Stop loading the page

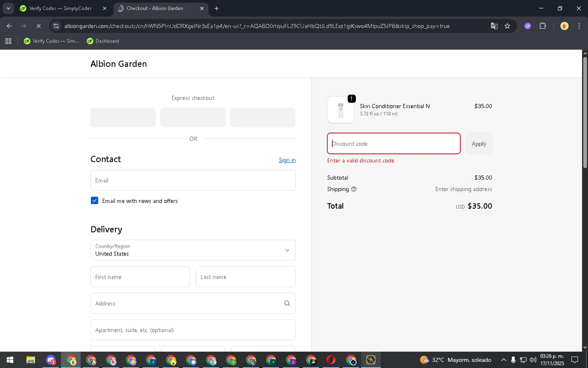[38, 26]
